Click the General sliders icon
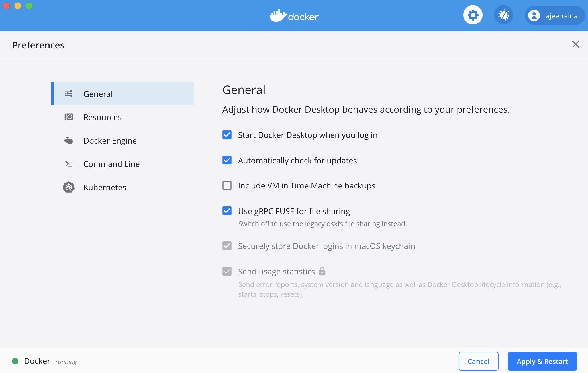 tap(69, 94)
